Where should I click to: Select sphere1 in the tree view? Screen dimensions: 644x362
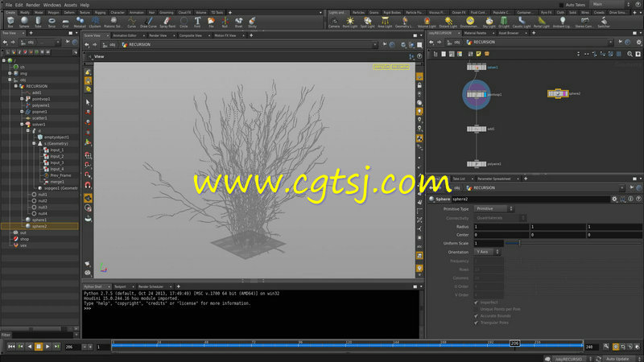click(39, 220)
